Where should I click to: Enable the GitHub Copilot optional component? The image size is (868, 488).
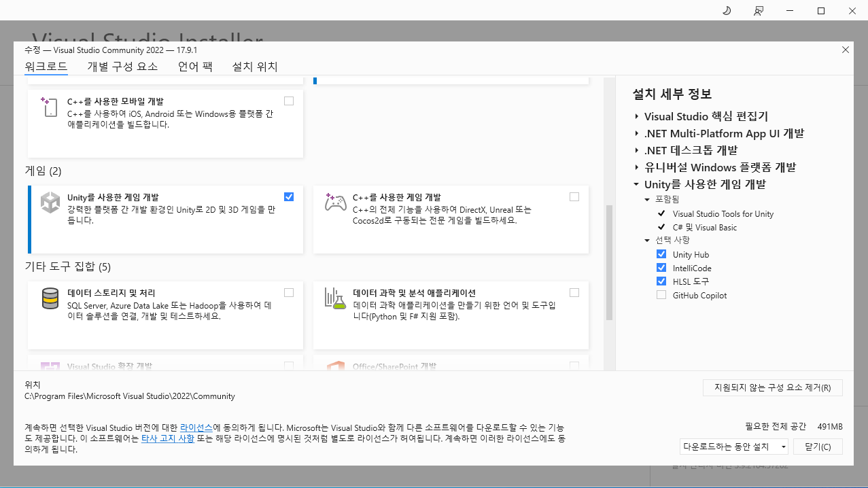click(x=661, y=295)
